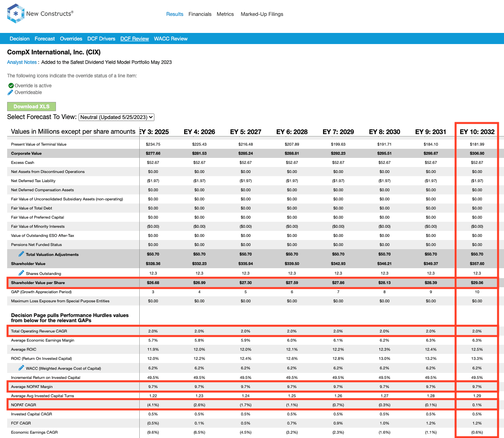The image size is (504, 438).
Task: Click the pencil icon beside Total Valuation Adjustments
Action: 21,254
